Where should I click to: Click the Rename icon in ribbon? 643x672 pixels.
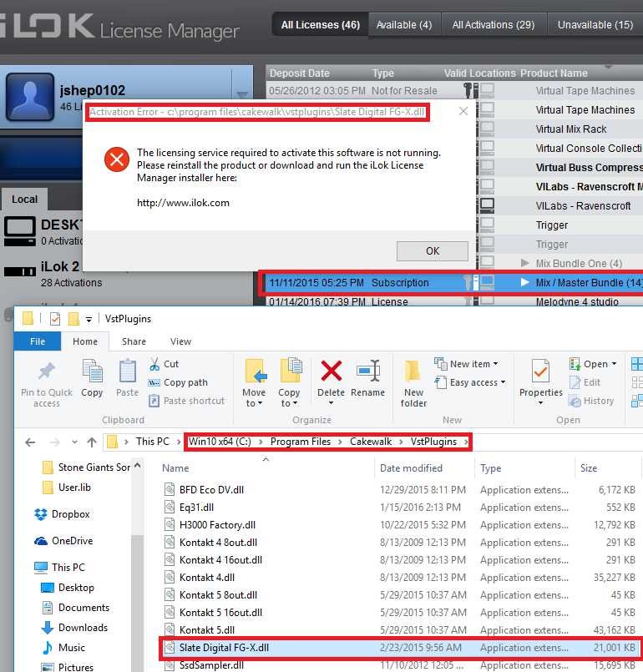point(367,371)
